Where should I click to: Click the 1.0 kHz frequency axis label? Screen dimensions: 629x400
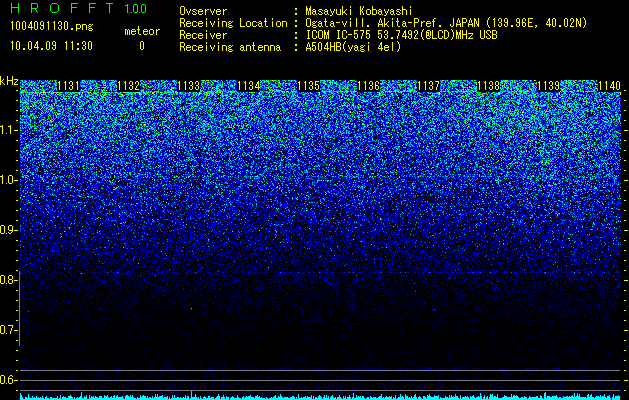coord(7,180)
